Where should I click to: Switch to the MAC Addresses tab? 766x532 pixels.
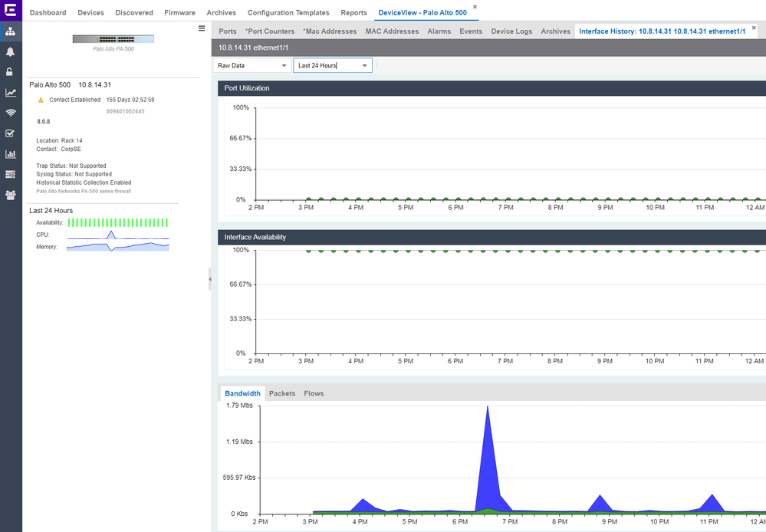click(x=392, y=31)
